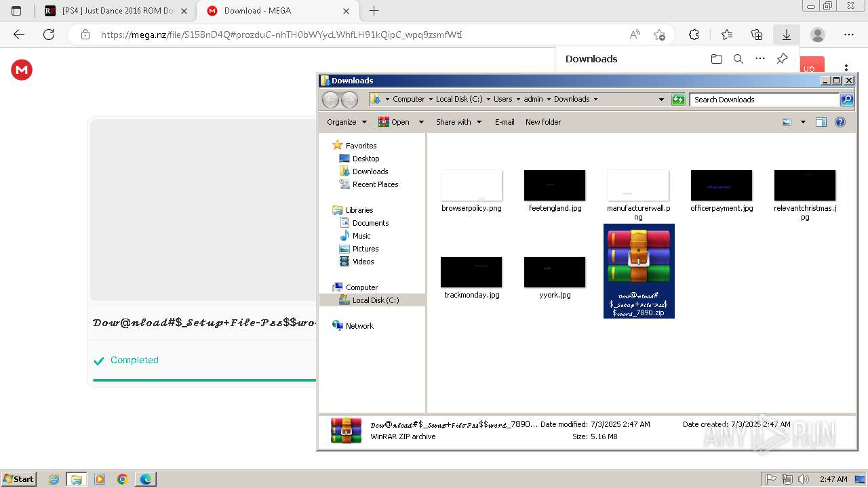Select Desktop in Favorites
This screenshot has width=868, height=488.
pyautogui.click(x=366, y=159)
